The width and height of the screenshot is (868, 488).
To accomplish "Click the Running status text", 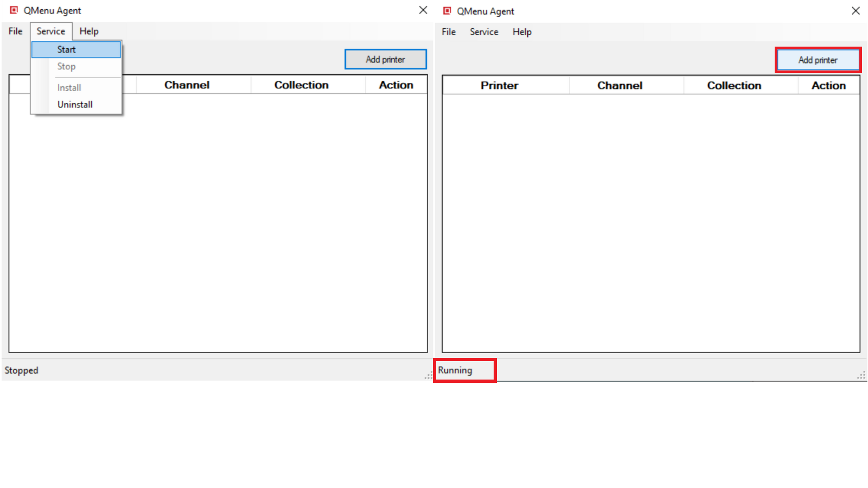I will [455, 370].
